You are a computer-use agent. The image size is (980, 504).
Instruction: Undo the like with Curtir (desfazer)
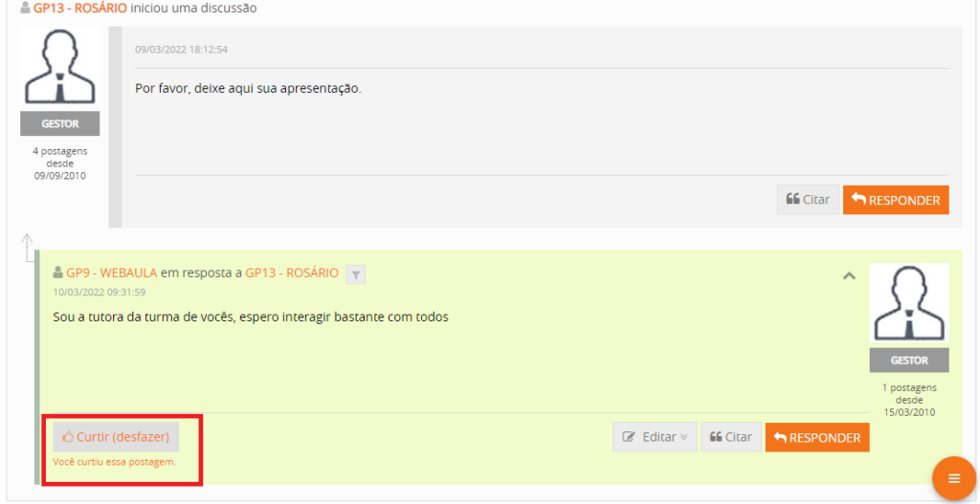(x=116, y=437)
